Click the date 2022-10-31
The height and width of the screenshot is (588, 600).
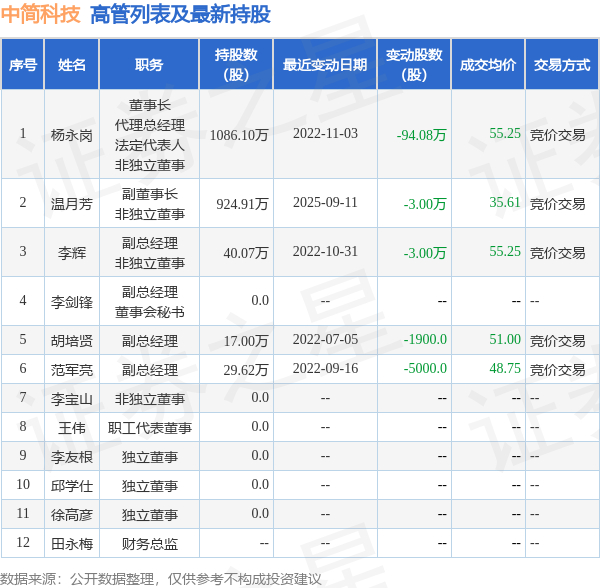[x=325, y=251]
